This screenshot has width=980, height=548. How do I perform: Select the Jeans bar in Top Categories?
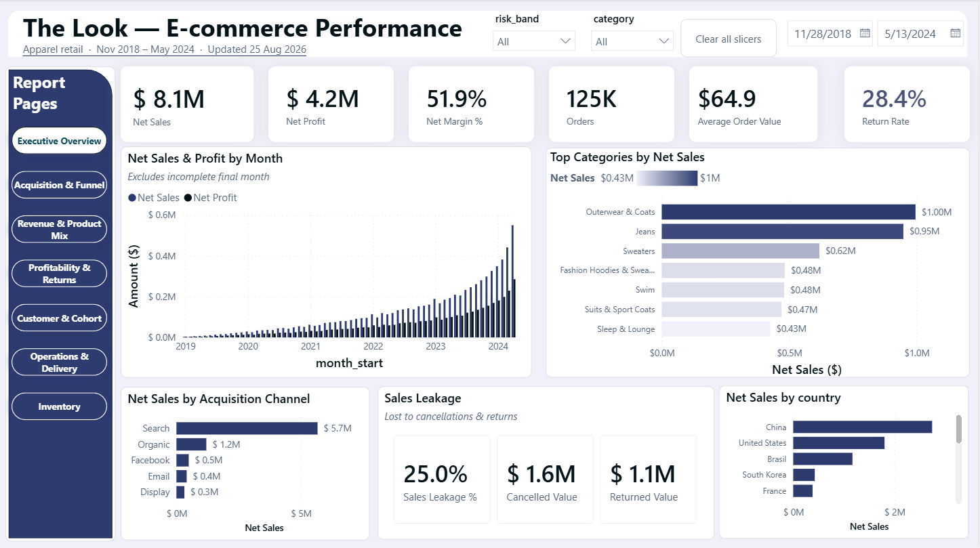782,232
